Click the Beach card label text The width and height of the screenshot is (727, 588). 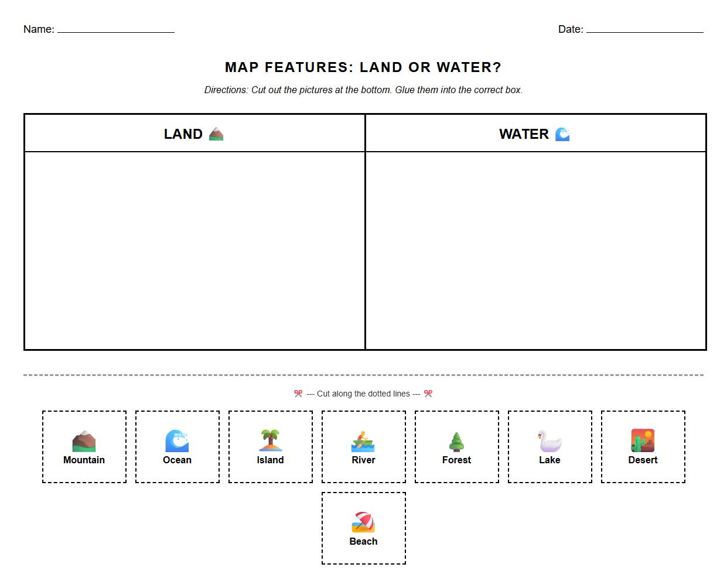[363, 541]
